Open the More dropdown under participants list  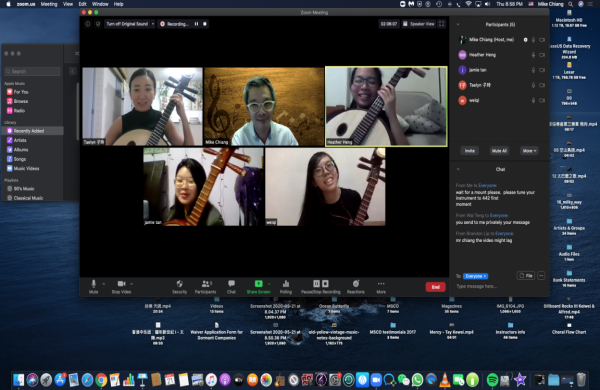pos(530,151)
